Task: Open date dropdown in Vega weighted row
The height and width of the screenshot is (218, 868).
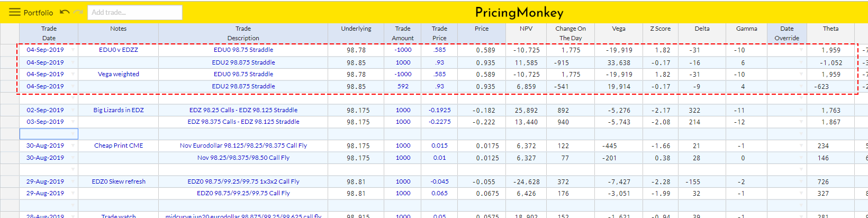Action: [73, 74]
